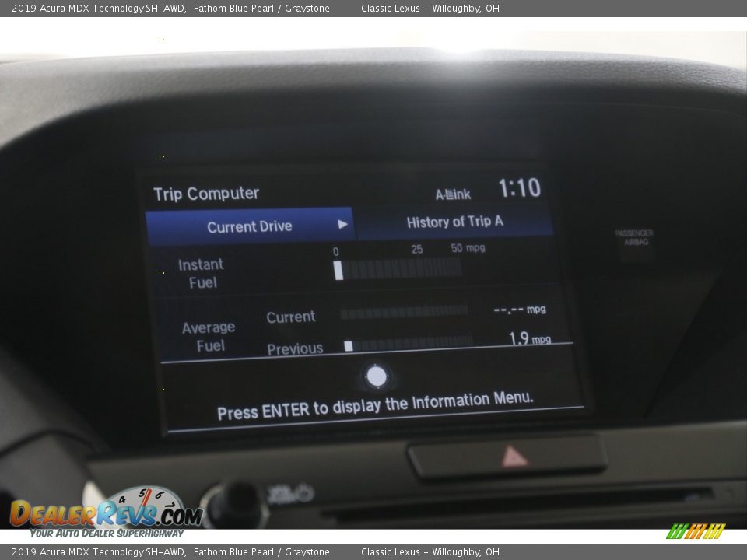Tap the Trip Computer title
This screenshot has height=560, width=747.
pyautogui.click(x=206, y=194)
